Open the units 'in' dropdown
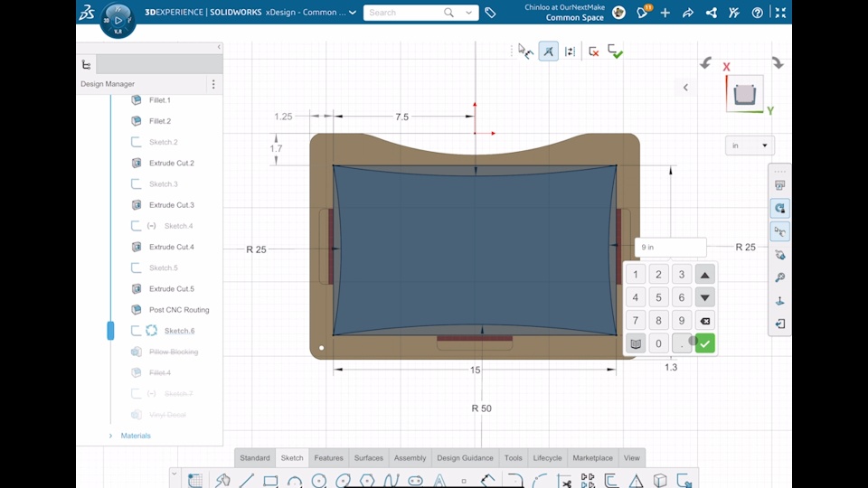The image size is (868, 488). coord(750,145)
